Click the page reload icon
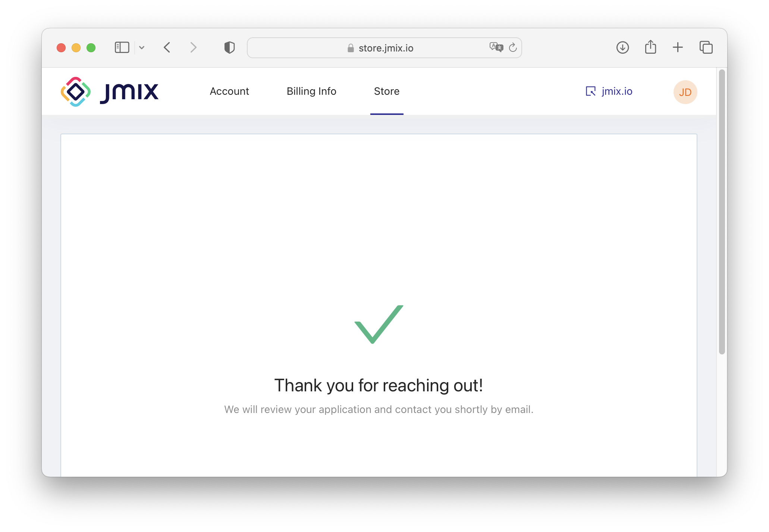This screenshot has width=769, height=532. coord(513,48)
